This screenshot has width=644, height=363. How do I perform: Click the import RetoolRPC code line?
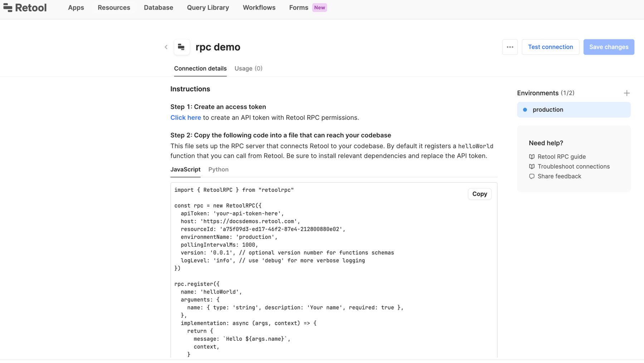pos(234,190)
